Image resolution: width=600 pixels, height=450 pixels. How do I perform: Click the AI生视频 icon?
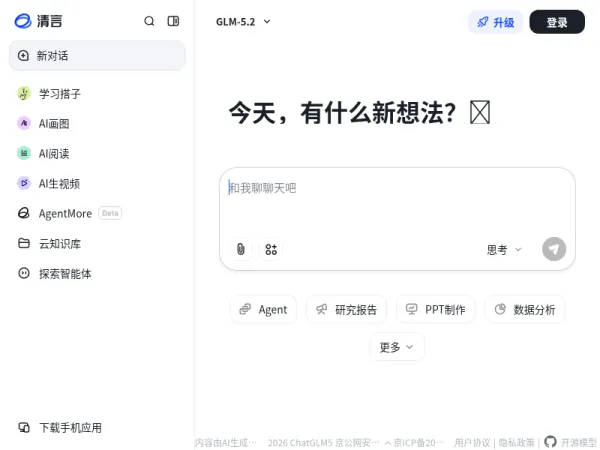(x=24, y=183)
